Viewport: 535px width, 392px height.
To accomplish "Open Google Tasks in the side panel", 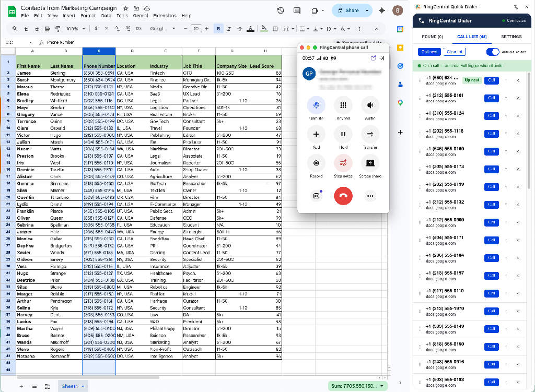I will pos(400,66).
